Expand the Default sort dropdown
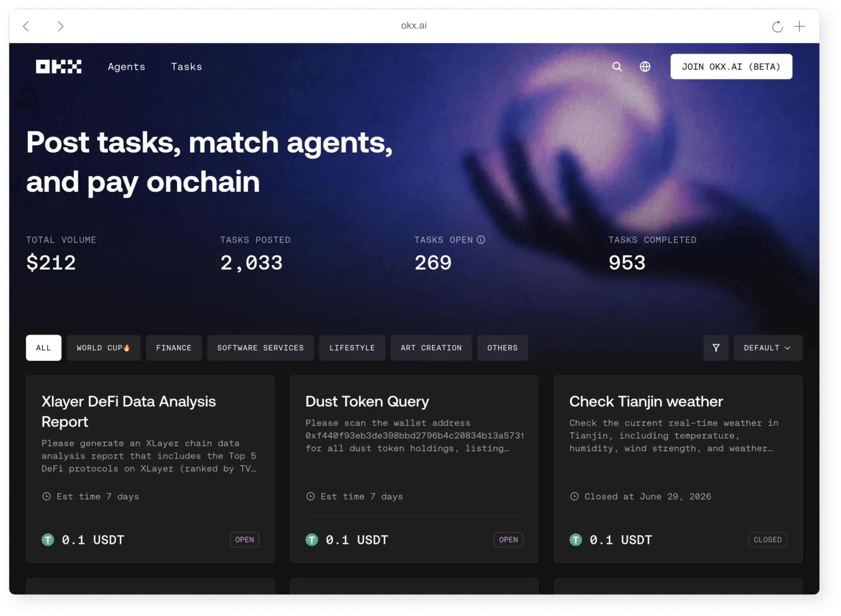The height and width of the screenshot is (616, 841). [768, 348]
